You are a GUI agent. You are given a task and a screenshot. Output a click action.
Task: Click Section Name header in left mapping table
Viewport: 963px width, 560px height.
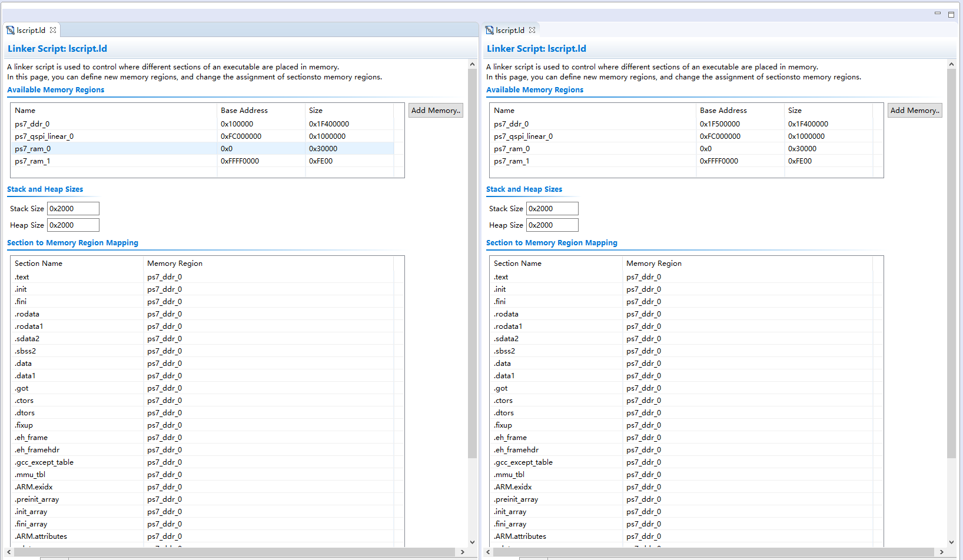click(x=77, y=264)
